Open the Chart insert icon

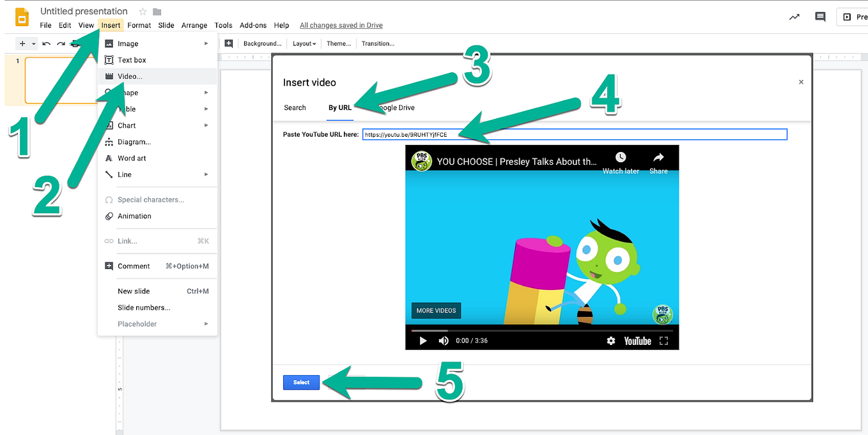point(109,125)
